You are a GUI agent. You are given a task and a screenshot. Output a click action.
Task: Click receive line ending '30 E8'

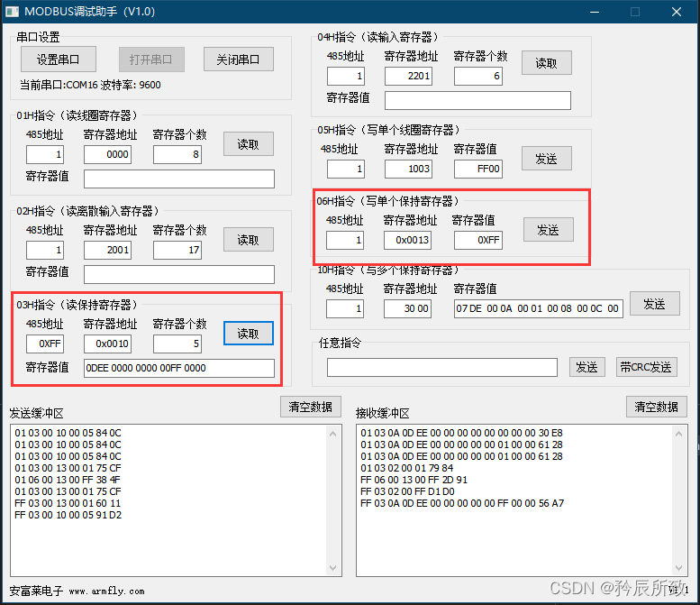click(461, 433)
